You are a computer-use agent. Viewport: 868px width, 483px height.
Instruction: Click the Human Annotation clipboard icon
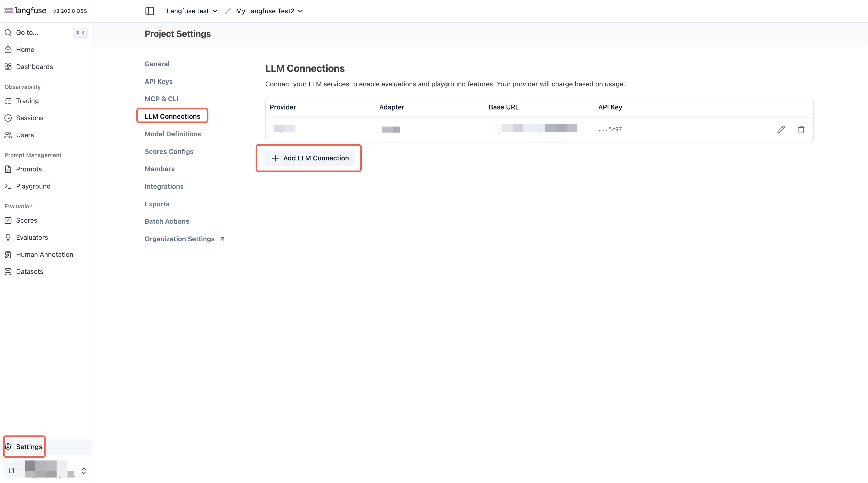8,255
